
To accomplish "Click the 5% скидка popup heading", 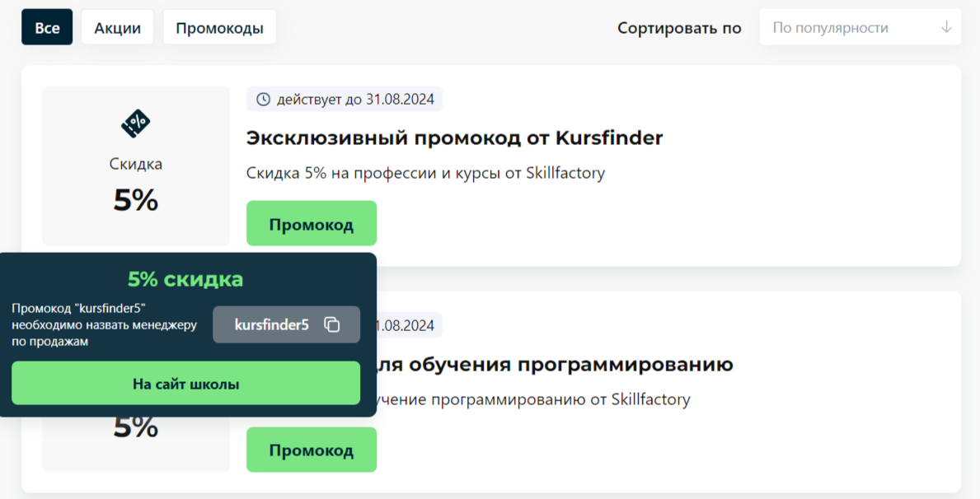I will tap(185, 279).
